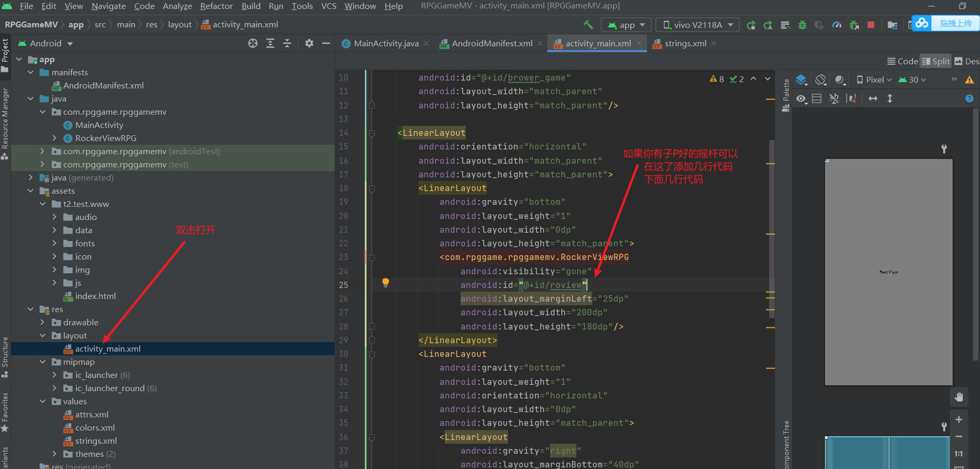Open the Profiler gauge icon
This screenshot has height=469, width=980.
coord(837,25)
